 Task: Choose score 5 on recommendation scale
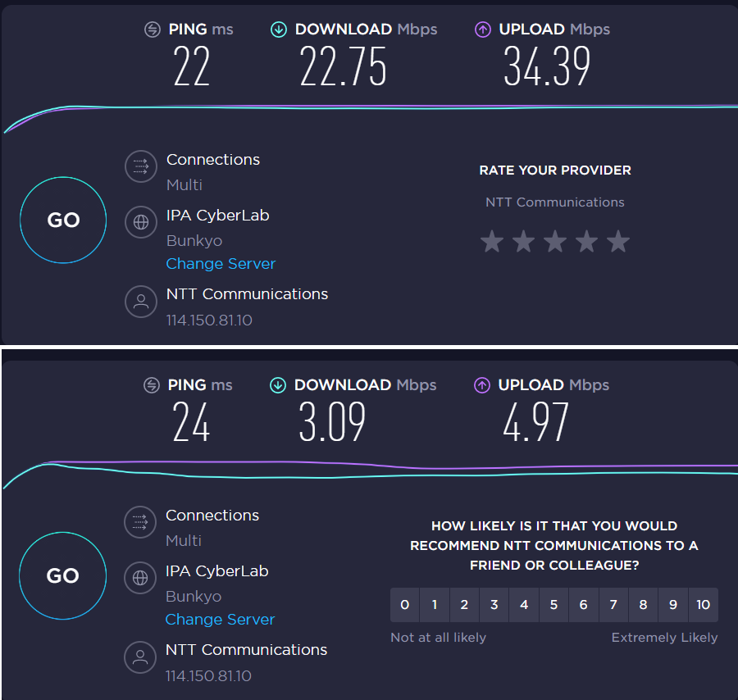(553, 604)
